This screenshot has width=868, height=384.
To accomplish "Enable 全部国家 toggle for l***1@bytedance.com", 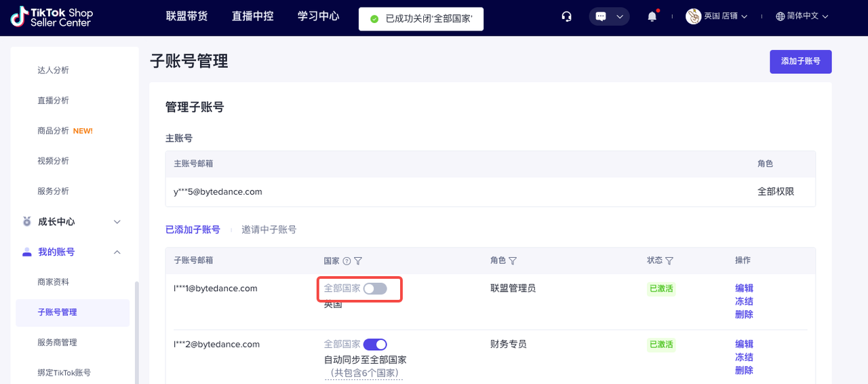I will [375, 289].
